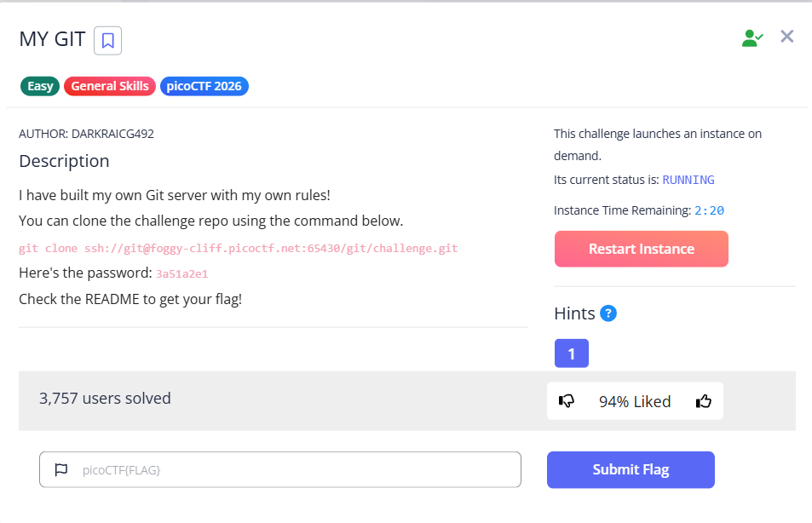
Task: Click the flag icon in the input
Action: 61,469
